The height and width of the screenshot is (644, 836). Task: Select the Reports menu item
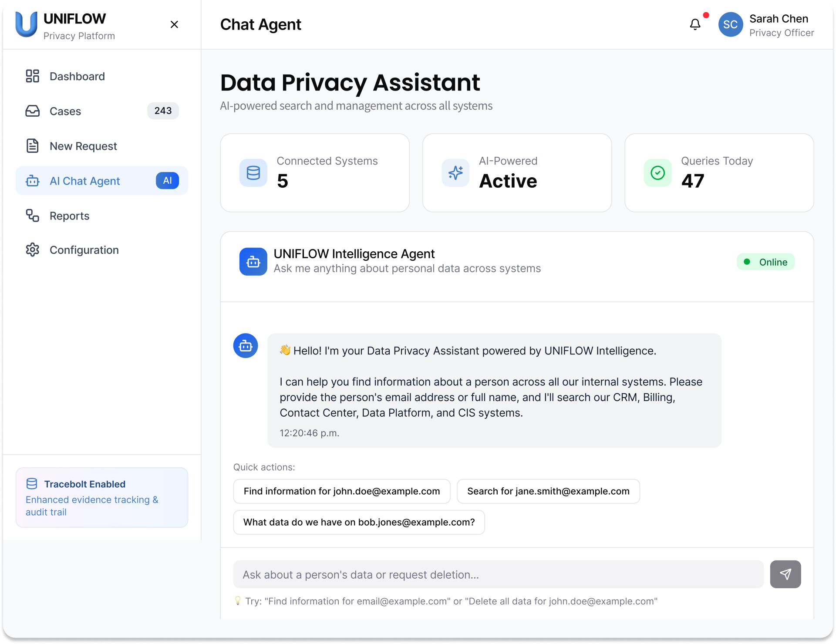[x=69, y=216]
